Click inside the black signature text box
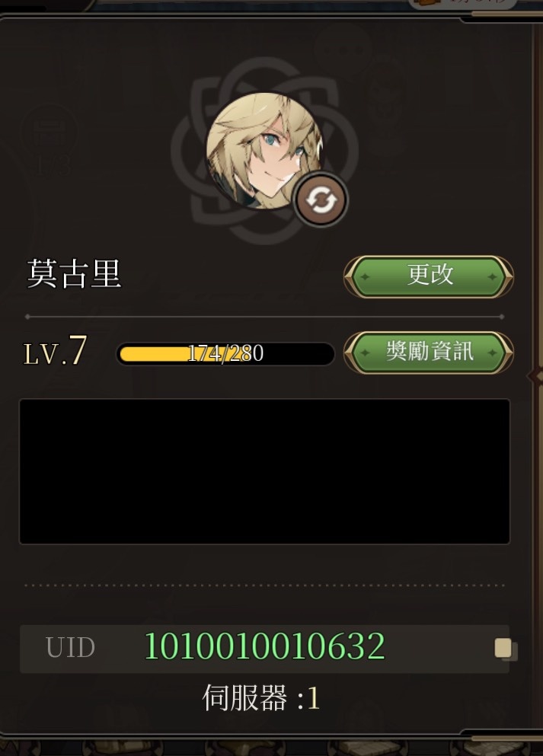Viewport: 543px width, 756px height. [264, 471]
